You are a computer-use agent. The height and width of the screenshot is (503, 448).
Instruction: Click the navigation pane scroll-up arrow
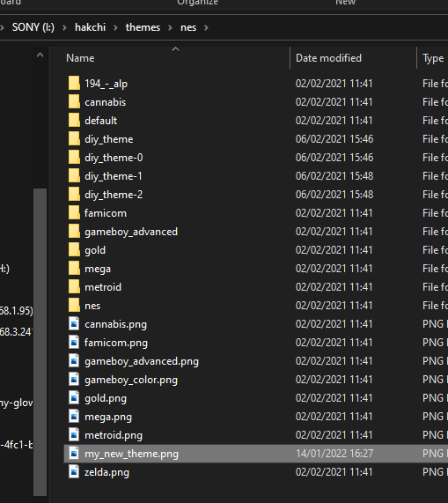tap(40, 55)
